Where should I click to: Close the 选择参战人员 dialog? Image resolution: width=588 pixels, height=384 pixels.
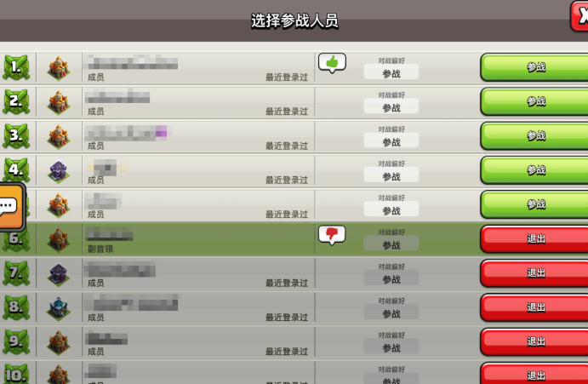click(x=579, y=16)
